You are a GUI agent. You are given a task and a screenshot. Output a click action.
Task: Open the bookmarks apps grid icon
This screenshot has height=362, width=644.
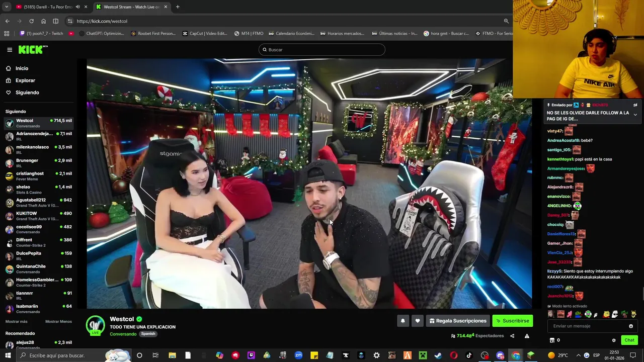click(x=7, y=34)
